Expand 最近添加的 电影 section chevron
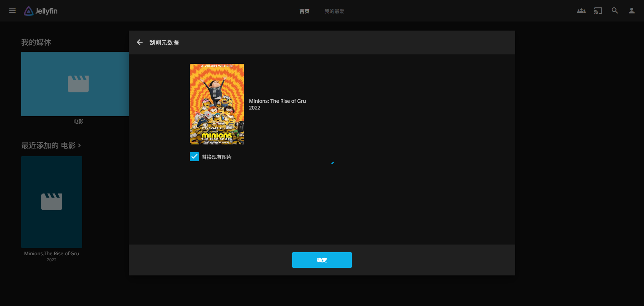 click(79, 145)
